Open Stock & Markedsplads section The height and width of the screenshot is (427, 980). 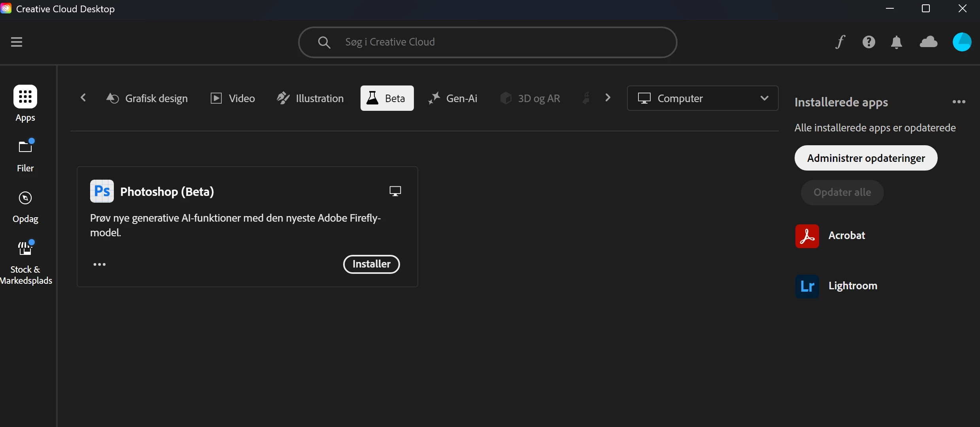[x=25, y=262]
